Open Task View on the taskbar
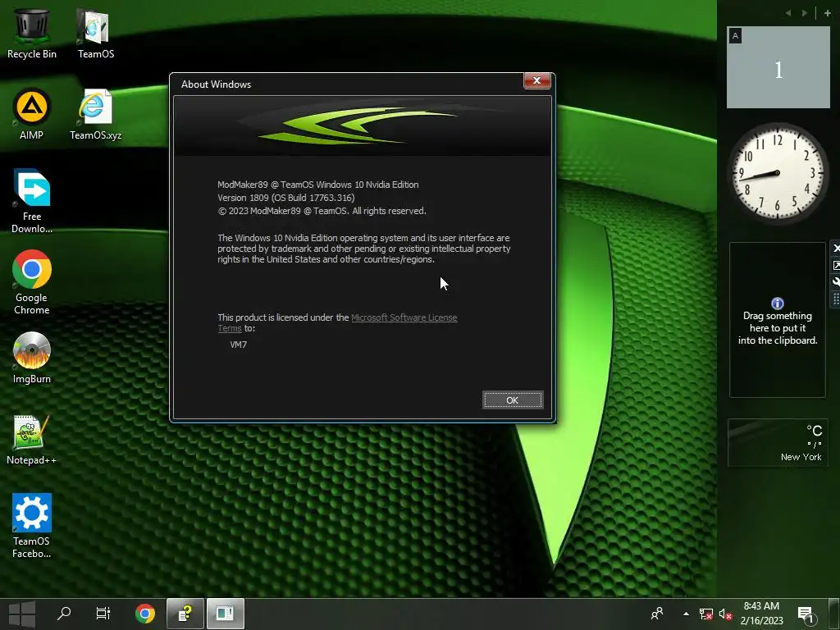This screenshot has width=840, height=630. [103, 614]
